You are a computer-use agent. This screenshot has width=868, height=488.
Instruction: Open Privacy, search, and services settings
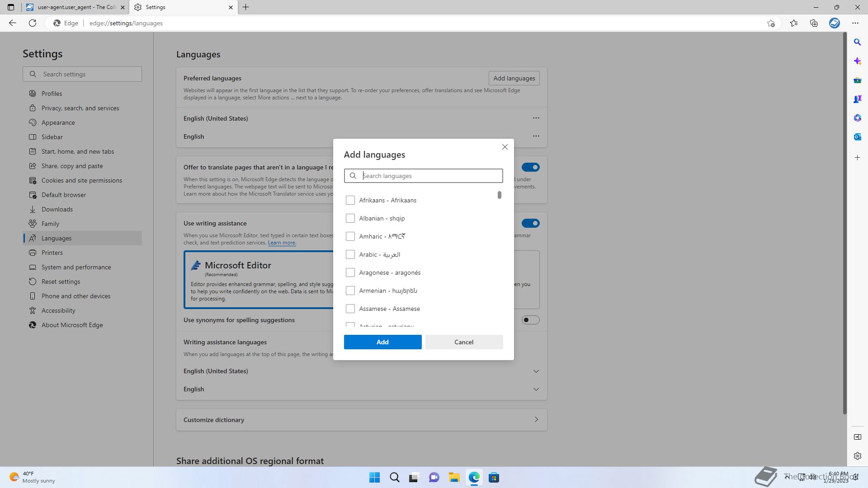82,108
